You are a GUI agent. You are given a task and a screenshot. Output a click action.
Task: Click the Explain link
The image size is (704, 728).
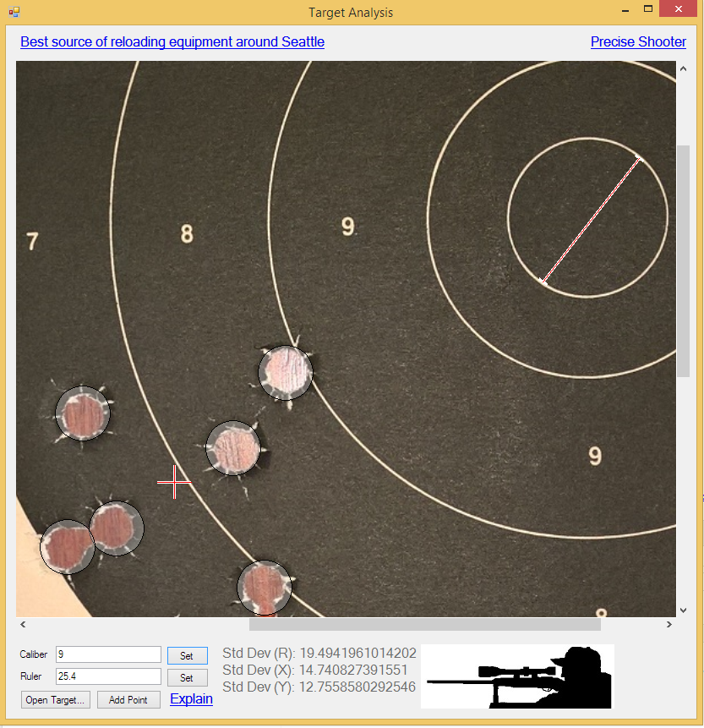coord(191,698)
